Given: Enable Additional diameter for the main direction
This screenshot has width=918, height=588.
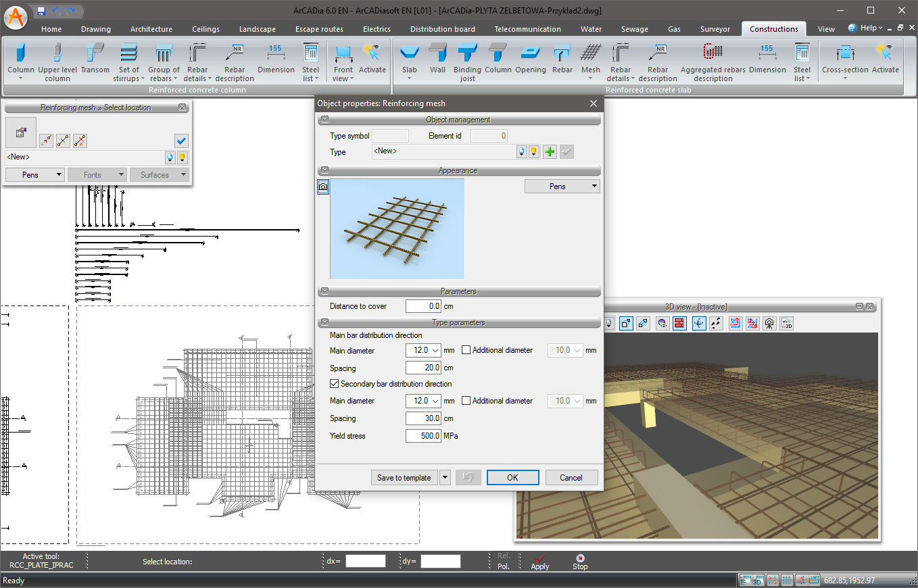Looking at the screenshot, I should [x=466, y=350].
